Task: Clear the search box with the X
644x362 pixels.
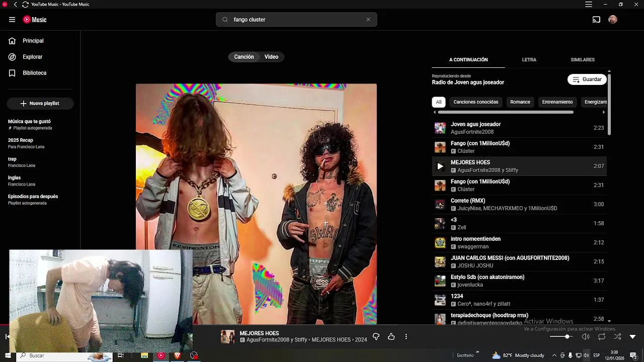Action: point(368,20)
